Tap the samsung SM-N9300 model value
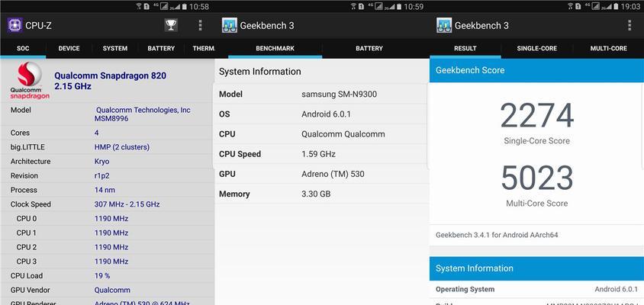 tap(340, 95)
